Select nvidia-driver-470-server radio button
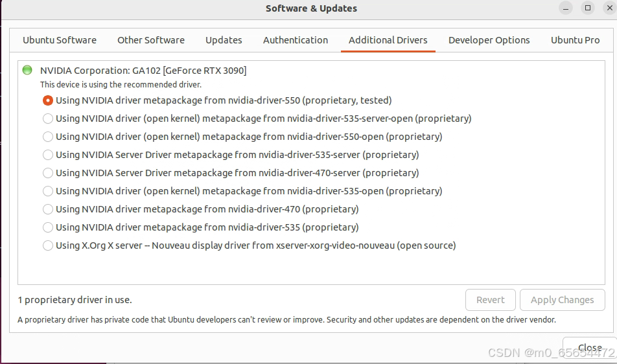The width and height of the screenshot is (617, 364). point(47,173)
